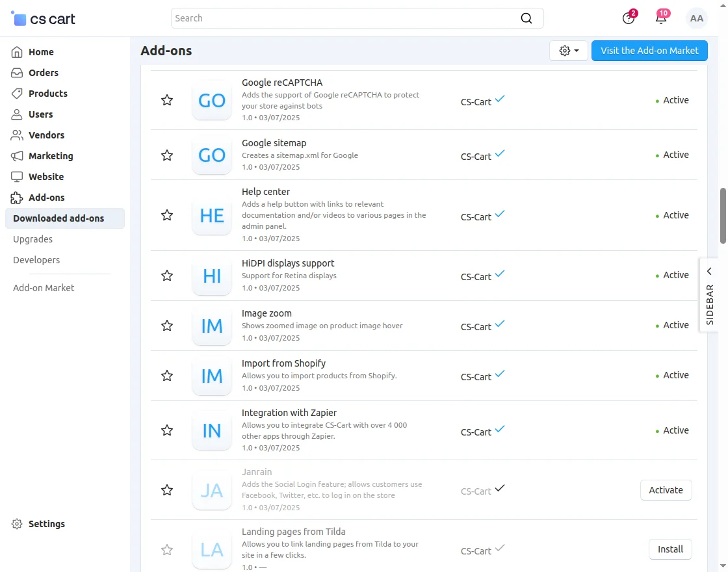Click the AA user avatar

697,18
